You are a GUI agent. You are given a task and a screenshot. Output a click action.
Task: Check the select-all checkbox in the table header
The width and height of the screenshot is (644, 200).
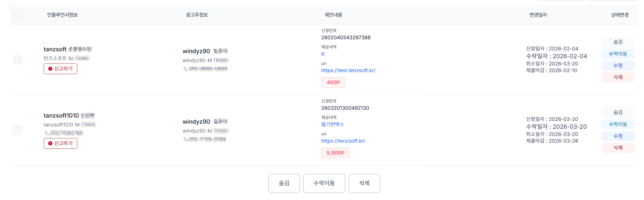tap(17, 15)
